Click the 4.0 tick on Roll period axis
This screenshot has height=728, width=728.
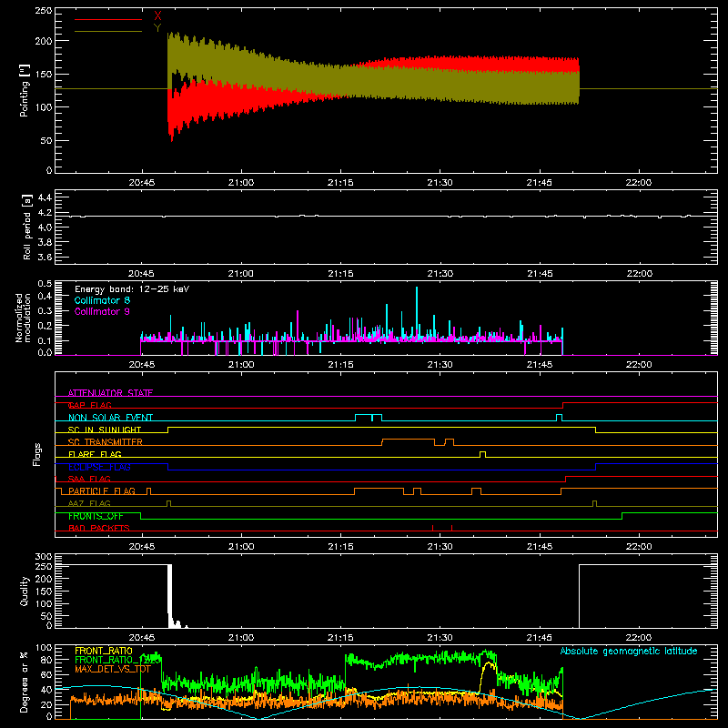coord(45,227)
